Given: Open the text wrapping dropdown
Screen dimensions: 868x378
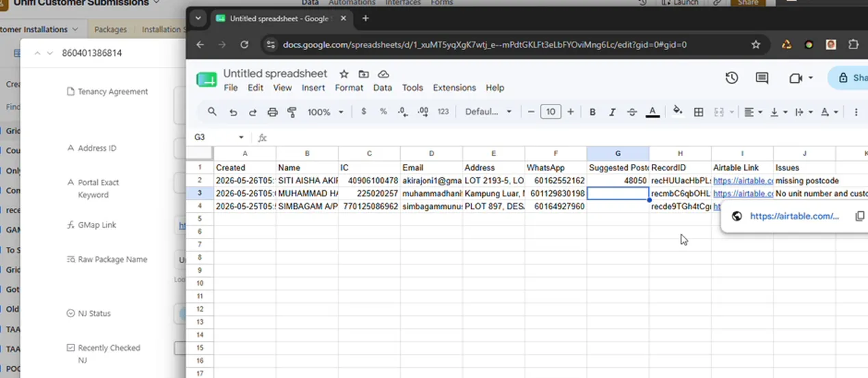Looking at the screenshot, I should tap(804, 111).
